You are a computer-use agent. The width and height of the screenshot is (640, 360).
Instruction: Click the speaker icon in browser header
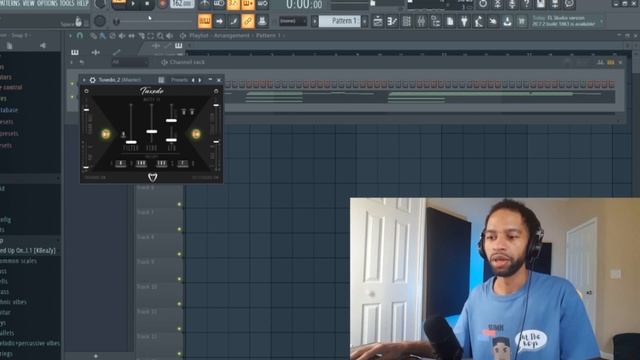click(x=43, y=46)
